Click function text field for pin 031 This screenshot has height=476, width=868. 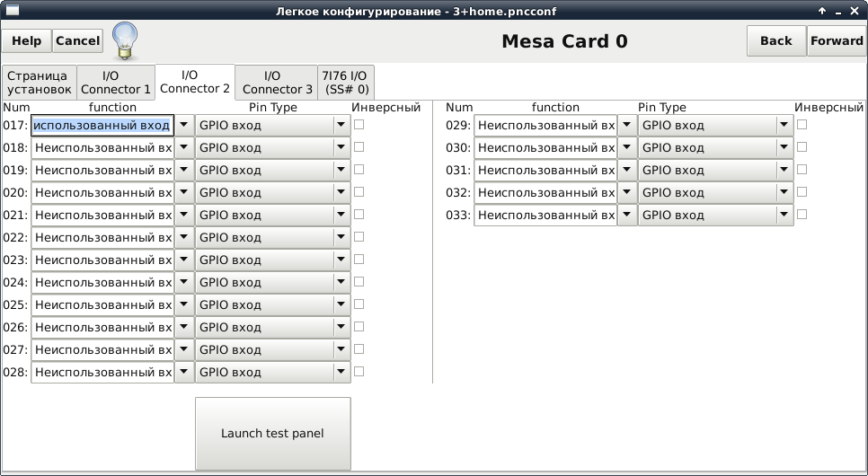tap(545, 170)
